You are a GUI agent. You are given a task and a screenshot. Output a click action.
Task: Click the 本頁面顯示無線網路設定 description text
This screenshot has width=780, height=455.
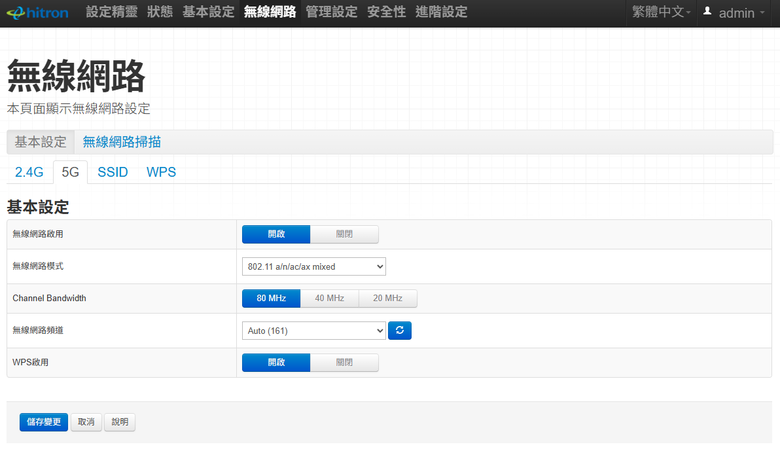(79, 109)
